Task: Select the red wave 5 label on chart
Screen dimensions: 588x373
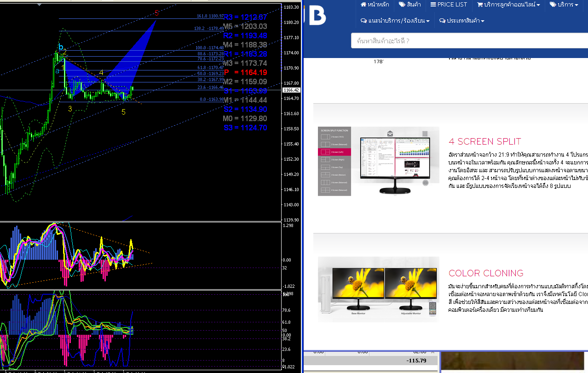Action: [157, 13]
